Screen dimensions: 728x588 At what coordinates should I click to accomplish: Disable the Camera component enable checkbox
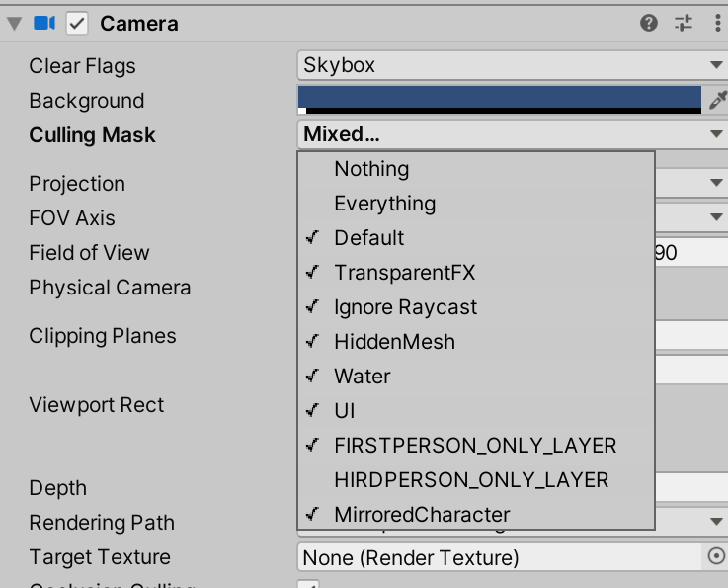[x=77, y=23]
